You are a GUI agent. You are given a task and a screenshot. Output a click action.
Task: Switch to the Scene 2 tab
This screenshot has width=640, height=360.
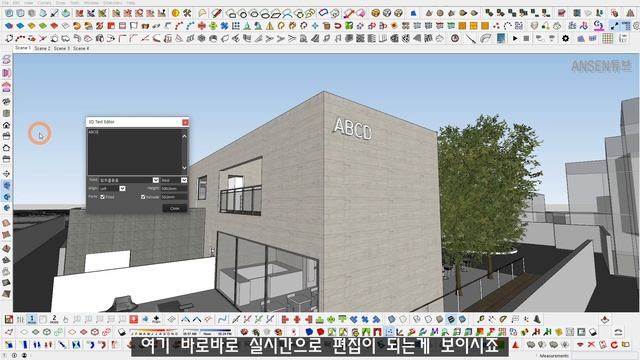pyautogui.click(x=42, y=48)
